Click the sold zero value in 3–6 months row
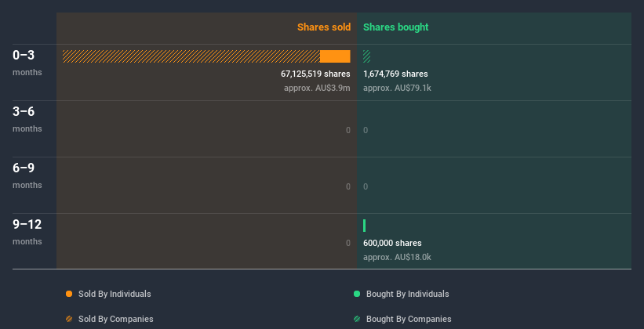Image resolution: width=644 pixels, height=329 pixels. (348, 130)
